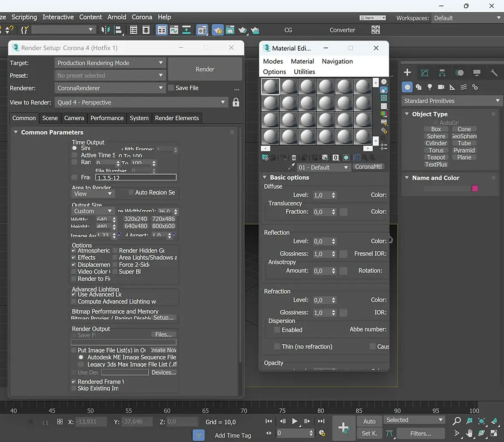Click the lock view padlock icon
The height and width of the screenshot is (442, 504).
(236, 102)
